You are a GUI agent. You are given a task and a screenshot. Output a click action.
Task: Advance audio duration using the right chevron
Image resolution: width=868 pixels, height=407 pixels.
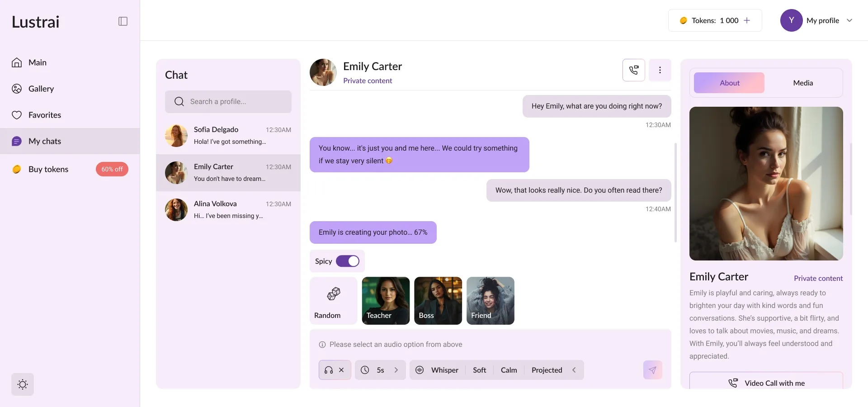coord(396,369)
